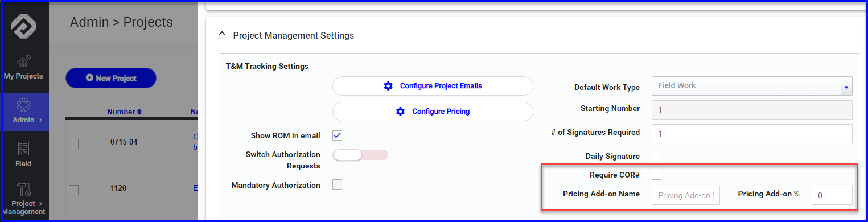
Task: Click the Pricing Add-on % field
Action: [x=832, y=195]
